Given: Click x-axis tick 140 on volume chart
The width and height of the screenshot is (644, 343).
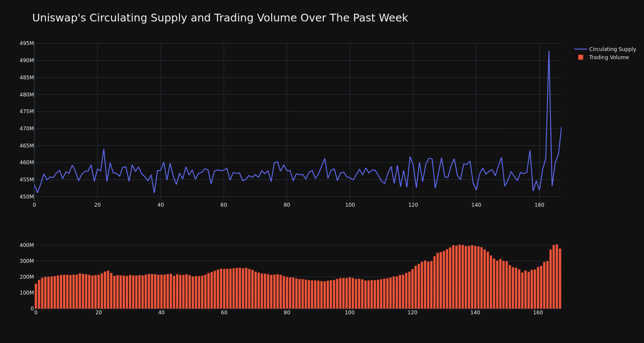Looking at the screenshot, I should [475, 313].
